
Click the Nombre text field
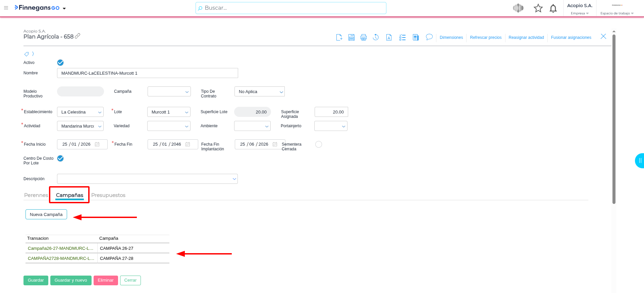[147, 73]
